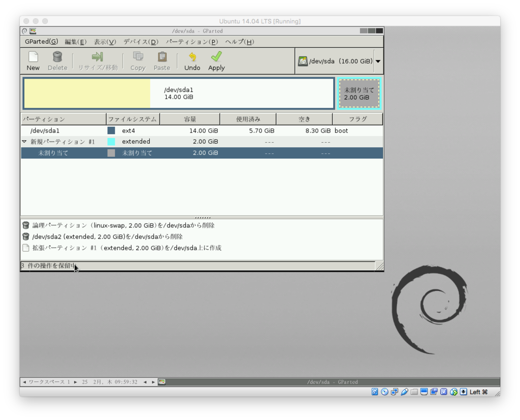Click the GParted app icon in title bar
The image size is (520, 420).
33,31
